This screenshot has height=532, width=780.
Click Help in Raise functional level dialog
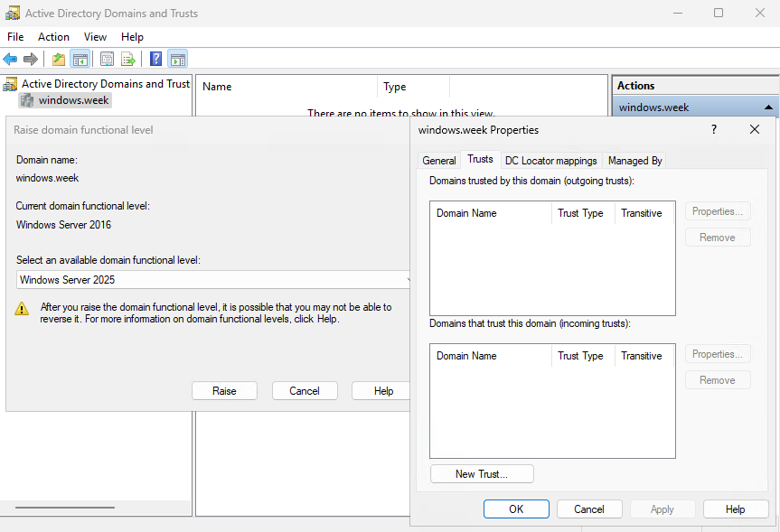[x=383, y=391]
